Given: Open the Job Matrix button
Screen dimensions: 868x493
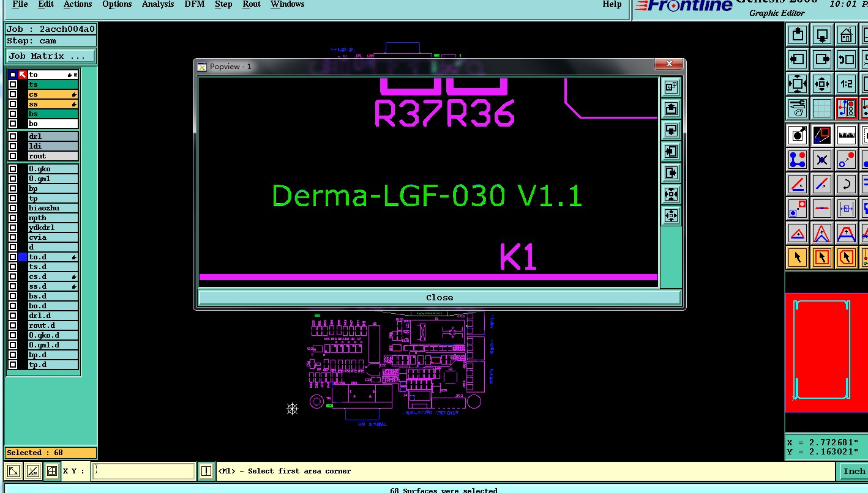Looking at the screenshot, I should click(51, 56).
